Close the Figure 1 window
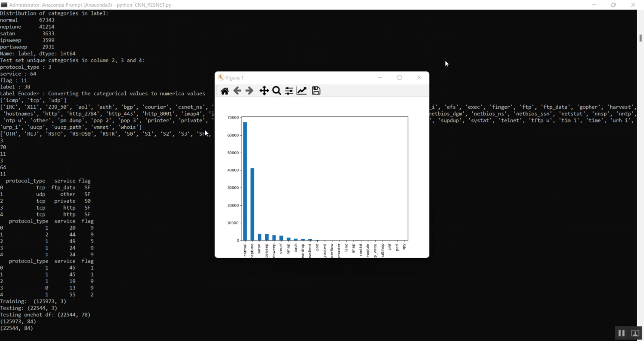 (419, 78)
